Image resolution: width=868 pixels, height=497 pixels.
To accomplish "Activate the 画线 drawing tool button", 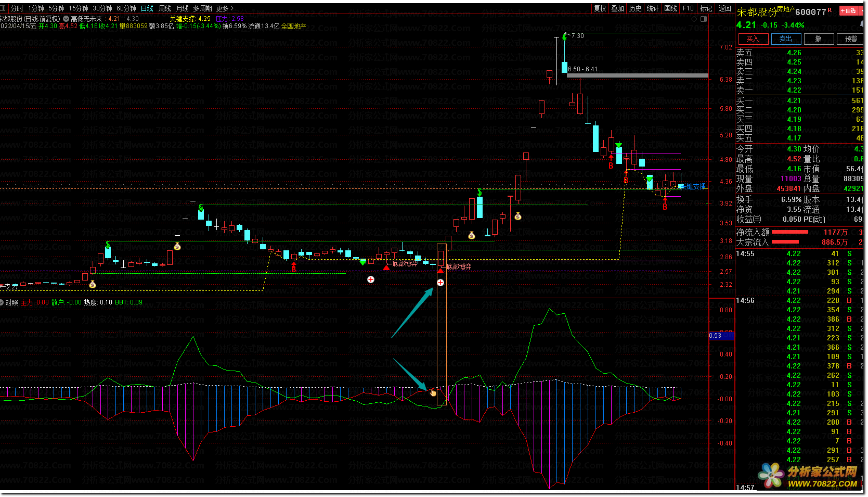I will (x=671, y=8).
